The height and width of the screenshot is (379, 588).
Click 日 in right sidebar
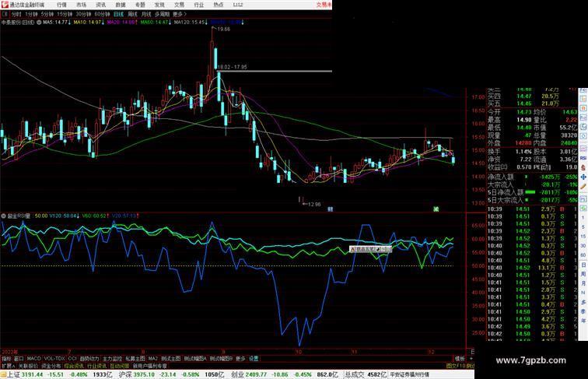(x=583, y=265)
